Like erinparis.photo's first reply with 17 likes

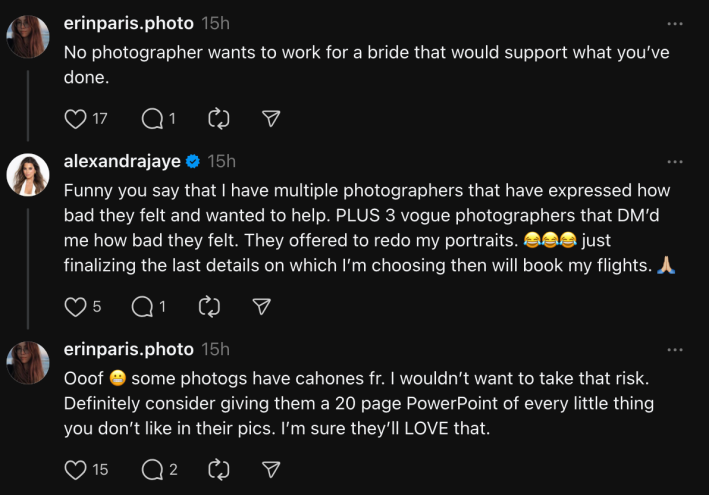tap(76, 118)
